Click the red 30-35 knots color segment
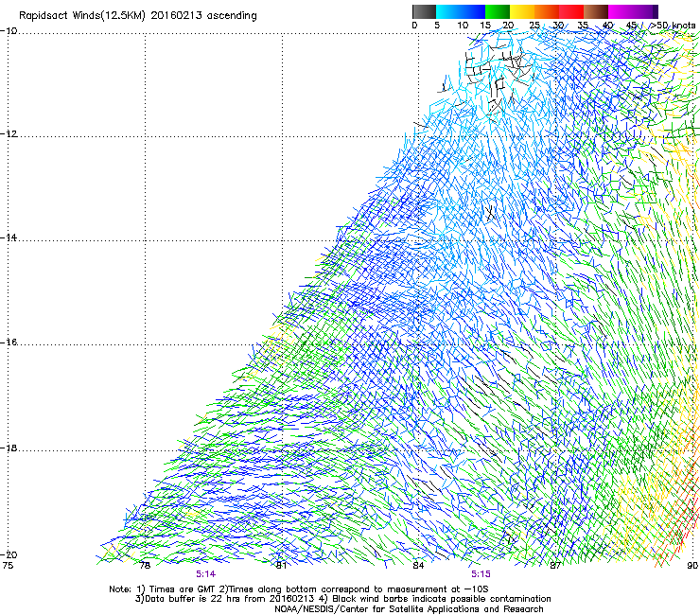This screenshot has width=700, height=615. click(571, 11)
